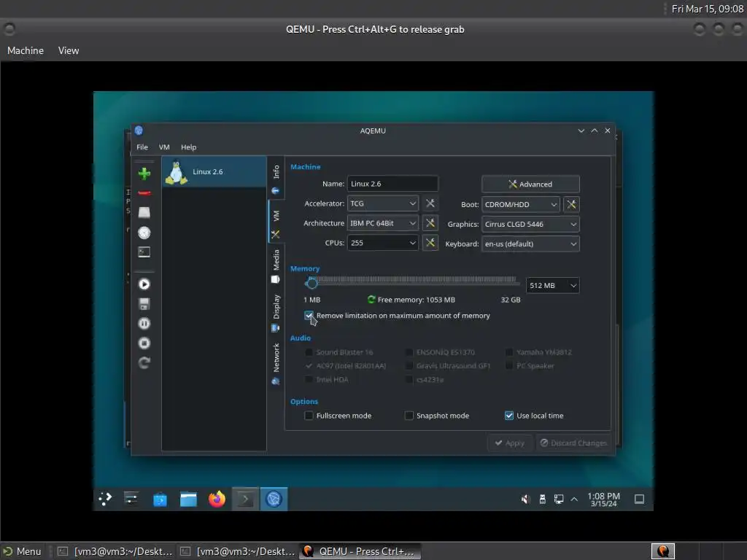
Task: Start the VM with the play icon
Action: click(x=144, y=284)
